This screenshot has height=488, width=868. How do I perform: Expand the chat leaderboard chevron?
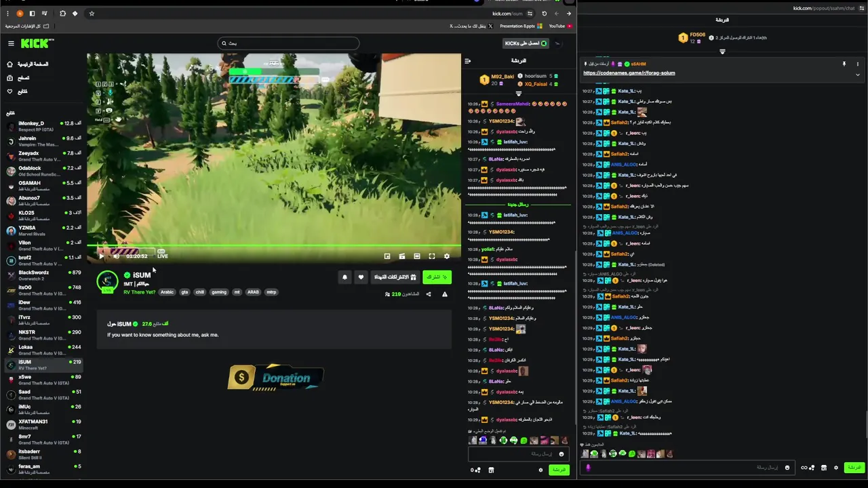(x=519, y=94)
